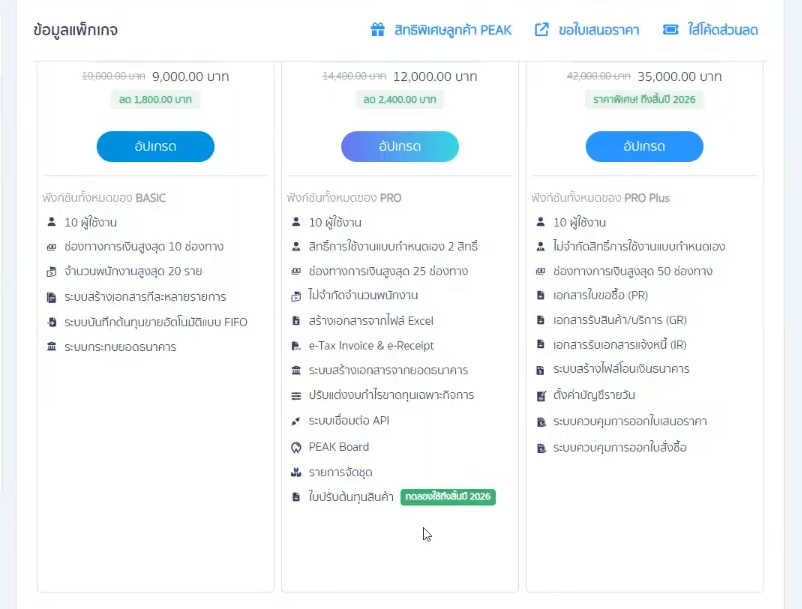This screenshot has width=802, height=609.
Task: Click the ฟังก์ชันทั้งหมดของ BASIC label
Action: [104, 198]
